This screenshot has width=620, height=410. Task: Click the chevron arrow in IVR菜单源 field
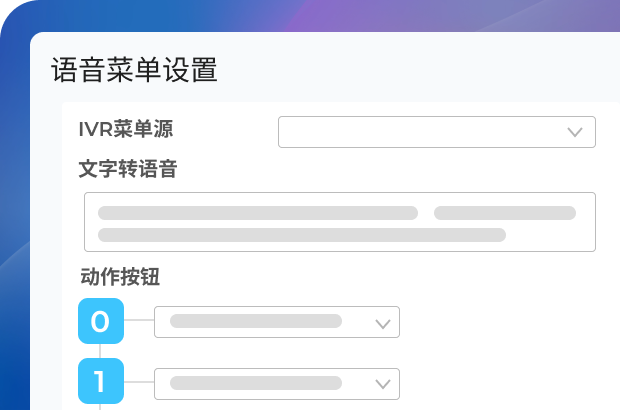575,132
